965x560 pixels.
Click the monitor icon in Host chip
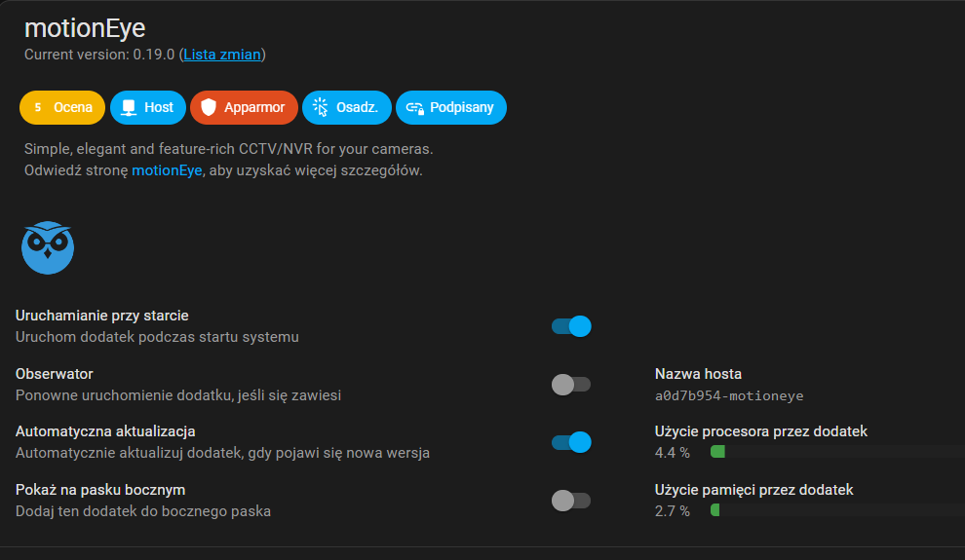coord(129,107)
